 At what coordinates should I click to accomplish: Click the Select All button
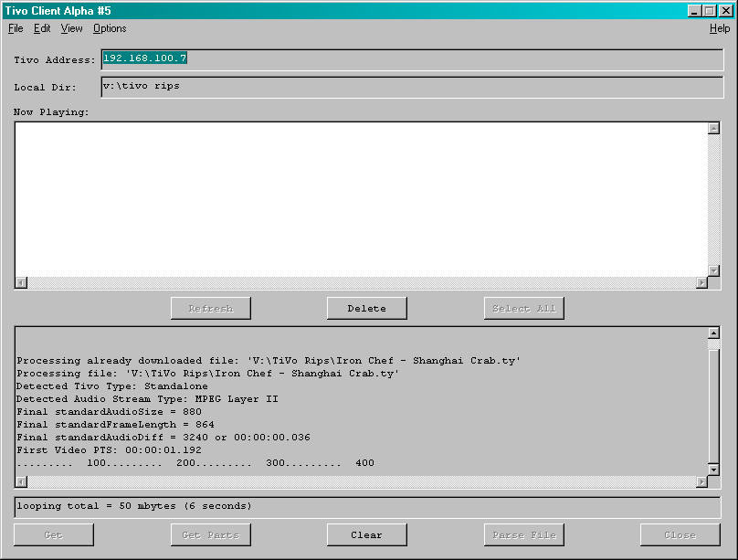point(523,308)
